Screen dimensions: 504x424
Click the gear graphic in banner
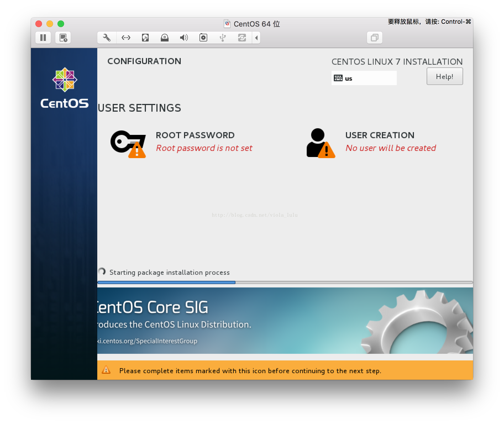click(417, 322)
